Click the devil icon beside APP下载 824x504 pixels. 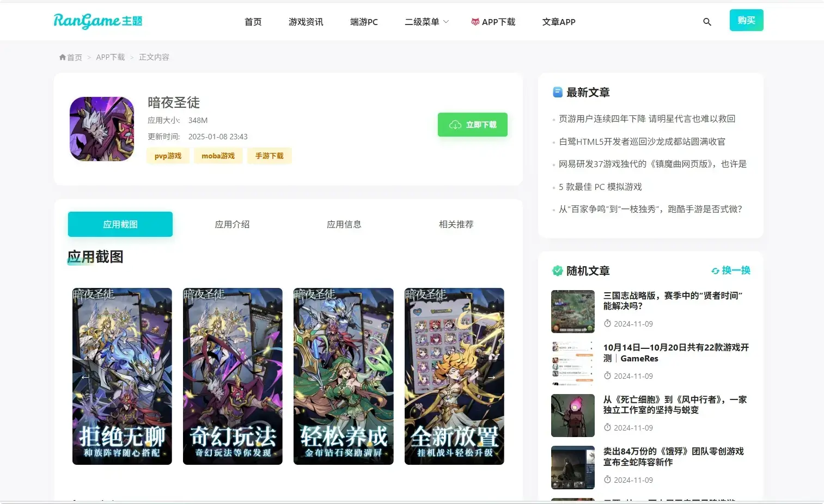474,22
